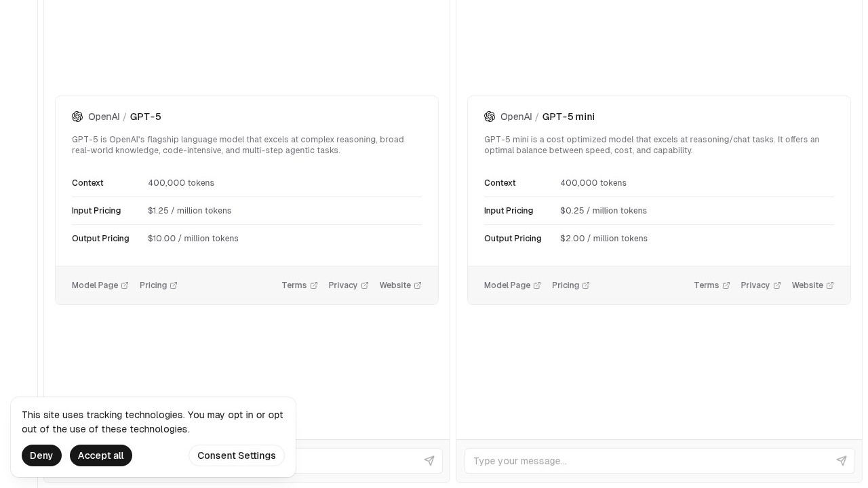The width and height of the screenshot is (868, 488).
Task: Click the OpenAI logo on the GPT-5 mini card
Action: pyautogui.click(x=490, y=117)
